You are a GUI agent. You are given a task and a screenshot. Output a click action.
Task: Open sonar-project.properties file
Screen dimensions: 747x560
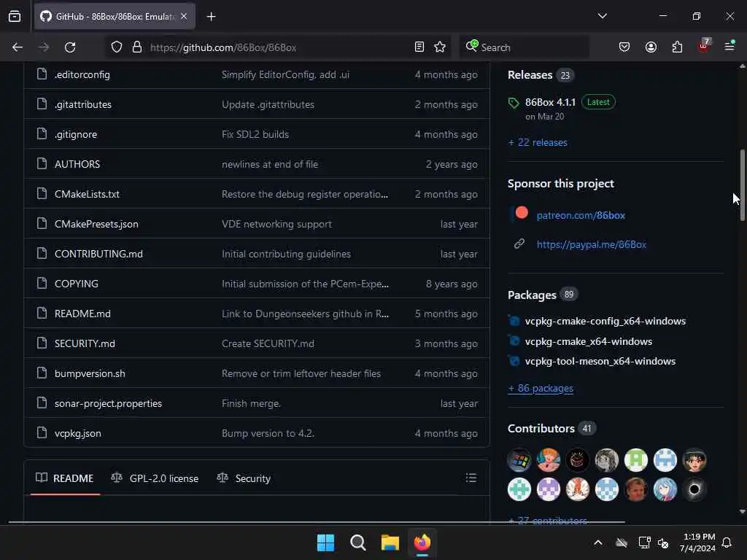108,403
